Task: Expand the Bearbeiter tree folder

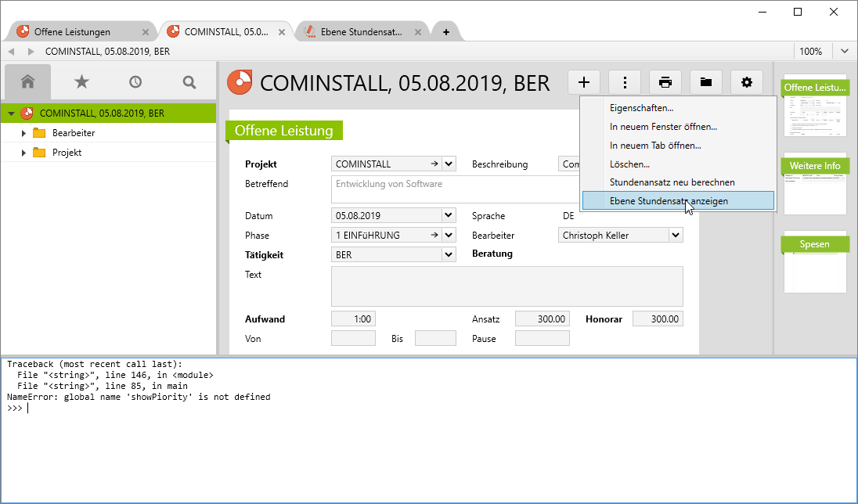Action: (24, 133)
